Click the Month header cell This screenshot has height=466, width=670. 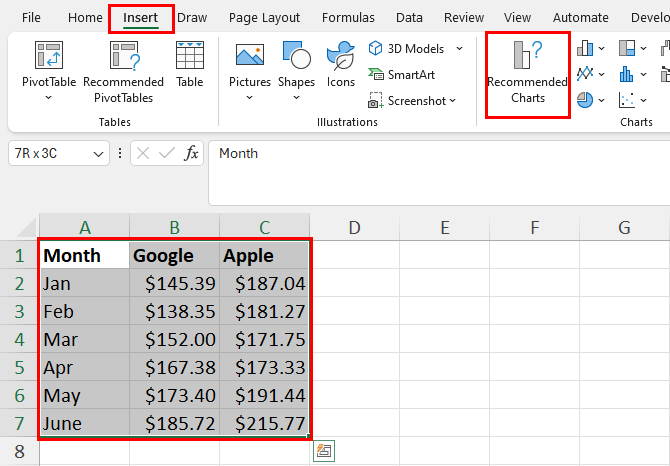tap(85, 255)
